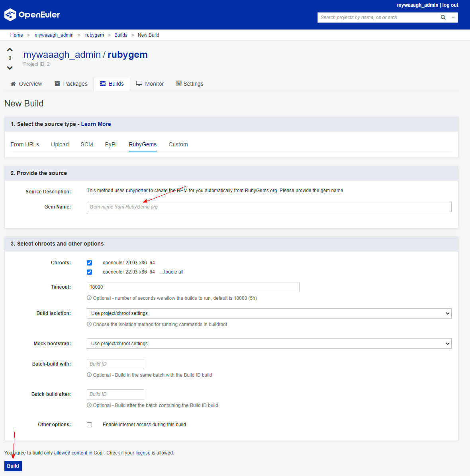470x476 pixels.
Task: Open the project Settings tab
Action: coord(190,84)
